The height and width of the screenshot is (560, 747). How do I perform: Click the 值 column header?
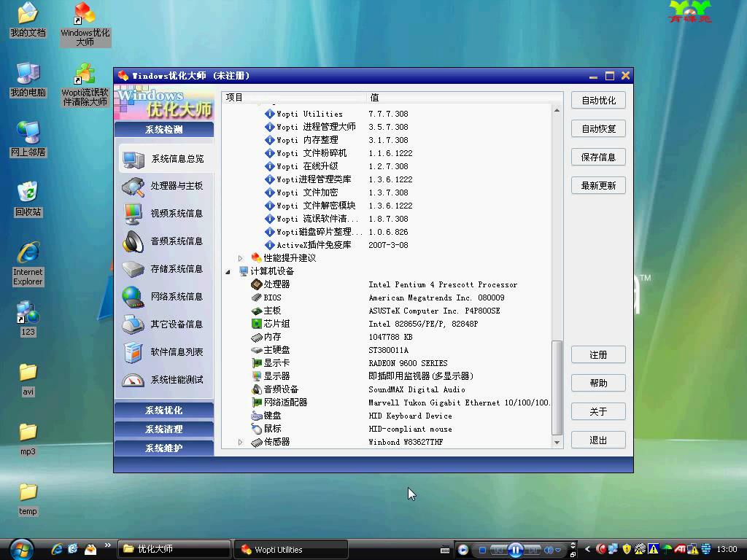pyautogui.click(x=465, y=97)
